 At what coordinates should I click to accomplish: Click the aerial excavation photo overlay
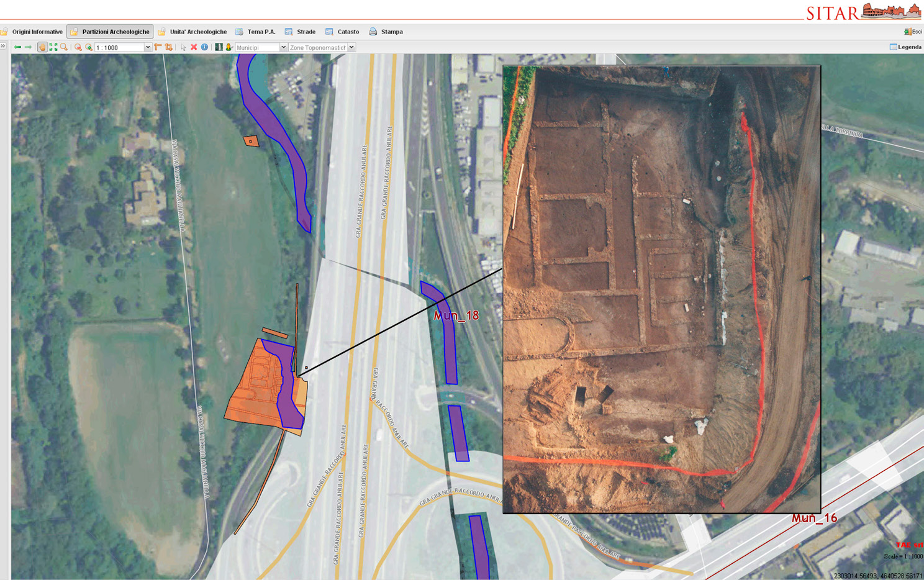(x=662, y=289)
